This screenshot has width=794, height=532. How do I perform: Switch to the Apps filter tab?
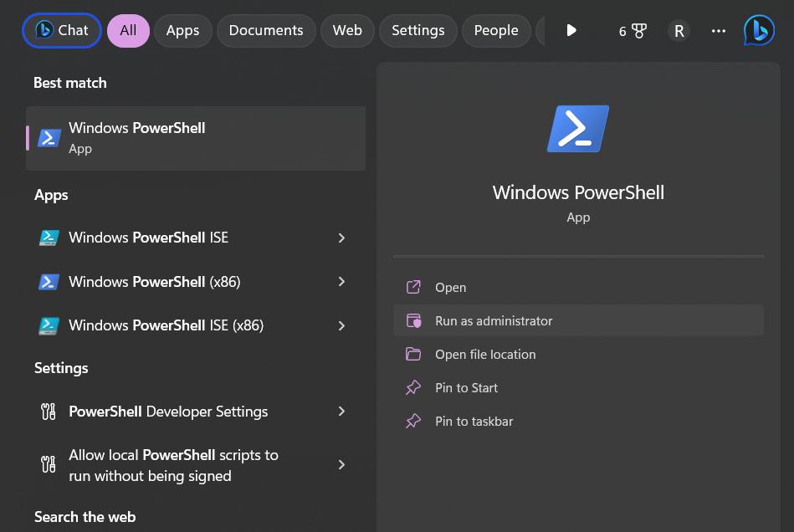[x=182, y=31]
